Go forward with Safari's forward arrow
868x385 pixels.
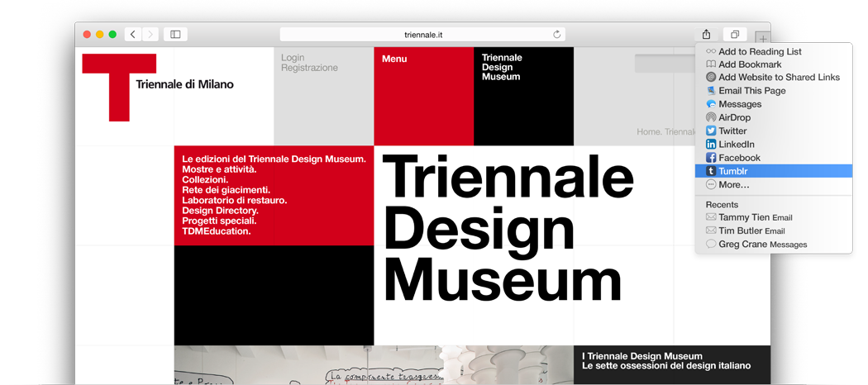pyautogui.click(x=150, y=35)
